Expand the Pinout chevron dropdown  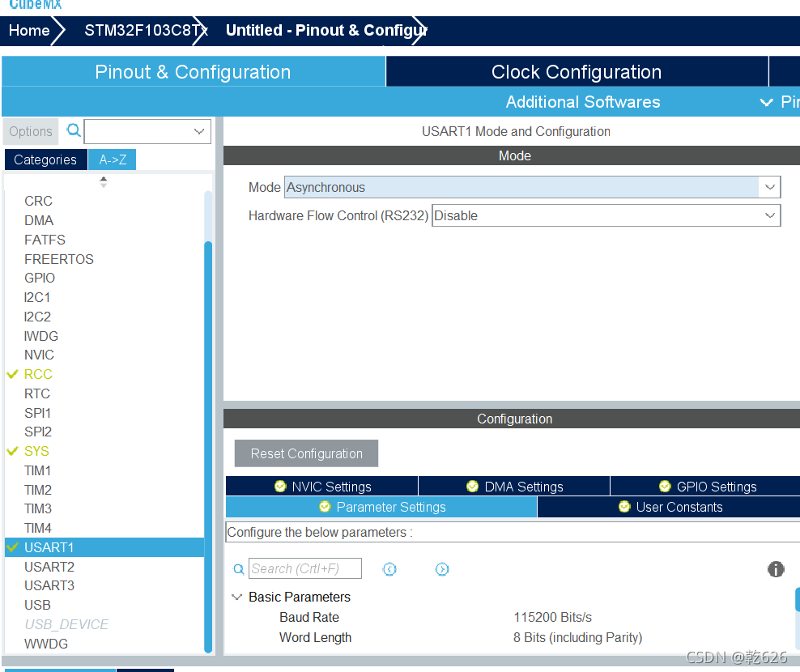click(766, 102)
